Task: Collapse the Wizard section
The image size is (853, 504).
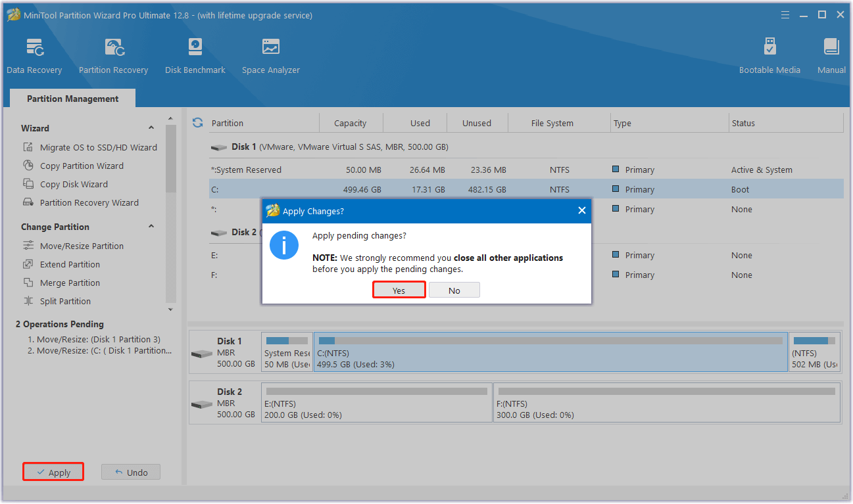Action: click(x=151, y=128)
